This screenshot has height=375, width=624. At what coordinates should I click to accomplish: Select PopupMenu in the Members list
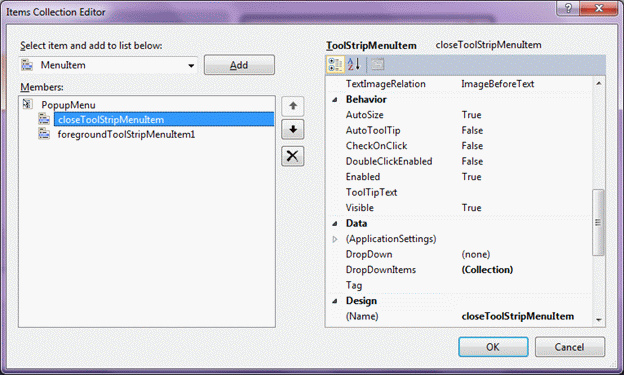click(x=68, y=105)
